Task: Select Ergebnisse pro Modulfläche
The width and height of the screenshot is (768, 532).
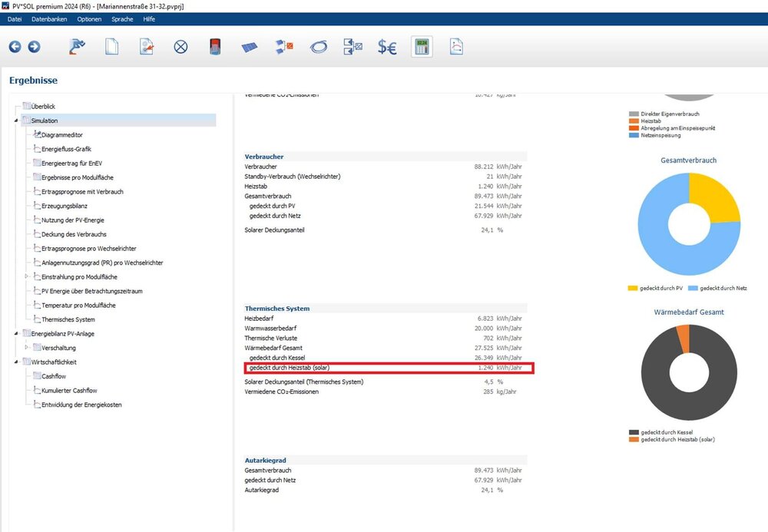Action: coord(77,177)
